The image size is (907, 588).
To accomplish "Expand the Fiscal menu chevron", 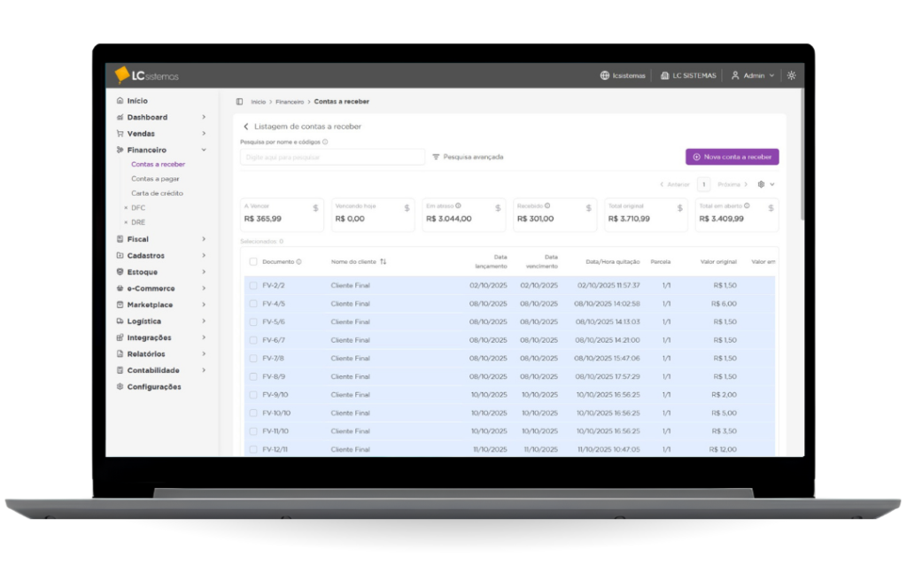I will pos(204,239).
